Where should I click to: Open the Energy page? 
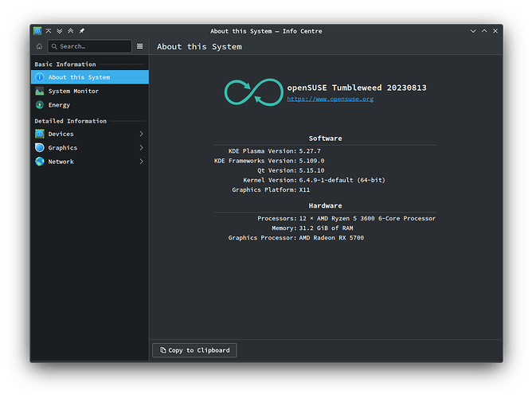pyautogui.click(x=90, y=105)
